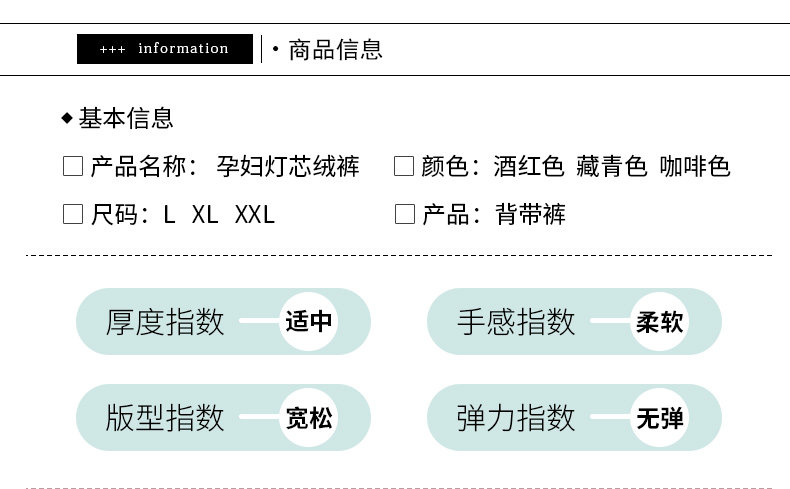Check the 尺码 checkbox
The width and height of the screenshot is (790, 489).
73,214
